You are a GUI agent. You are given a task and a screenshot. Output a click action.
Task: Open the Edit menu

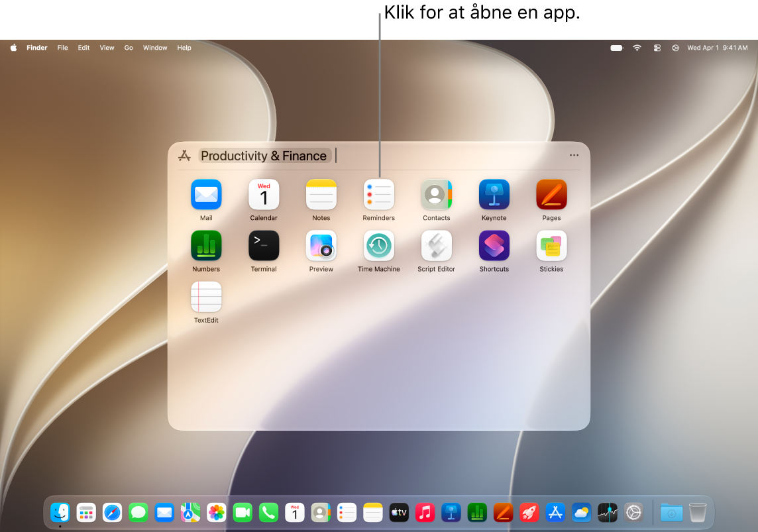coord(83,47)
